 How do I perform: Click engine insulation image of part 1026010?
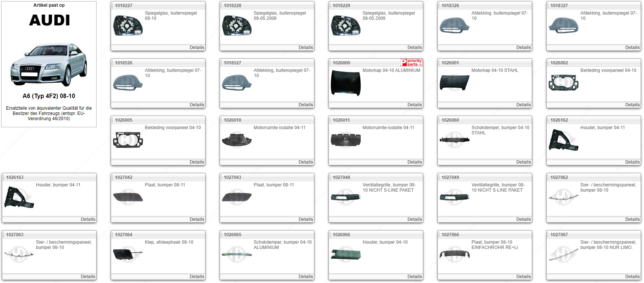pos(237,140)
